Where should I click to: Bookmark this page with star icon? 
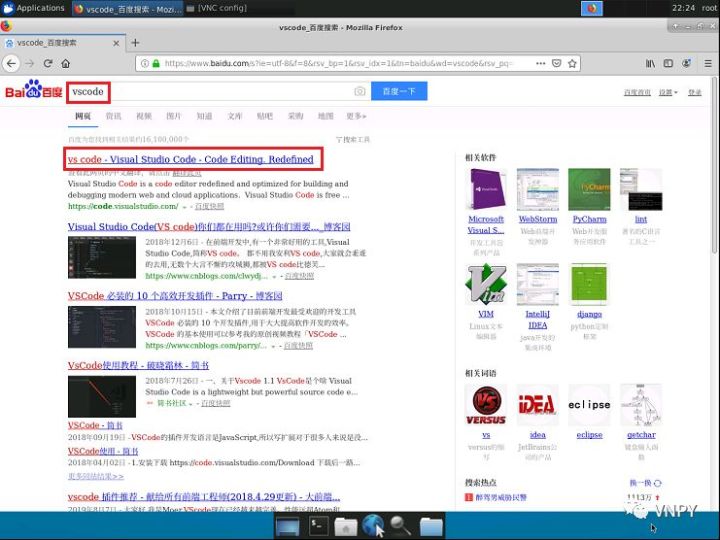tap(572, 63)
